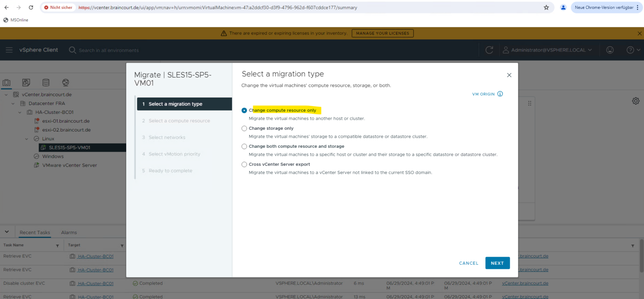Open the vSphere Client hamburger menu
Viewport: 644px width, 299px height.
pyautogui.click(x=9, y=50)
